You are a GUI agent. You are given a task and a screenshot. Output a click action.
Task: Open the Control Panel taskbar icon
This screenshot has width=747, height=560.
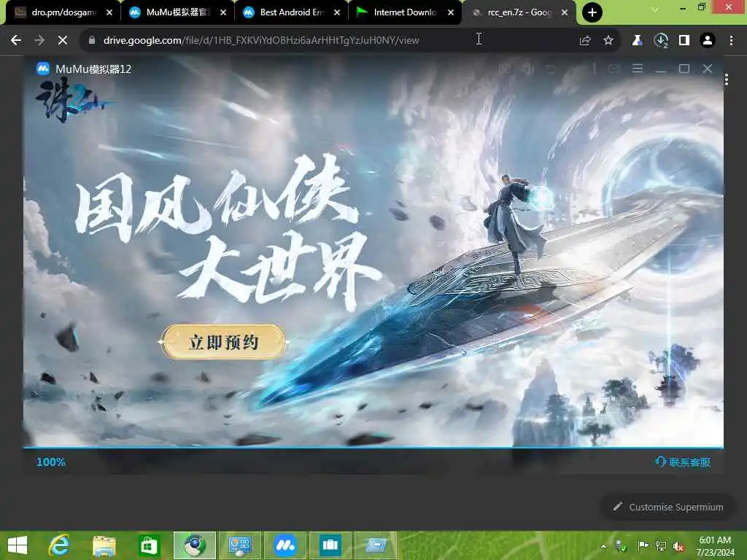[239, 545]
